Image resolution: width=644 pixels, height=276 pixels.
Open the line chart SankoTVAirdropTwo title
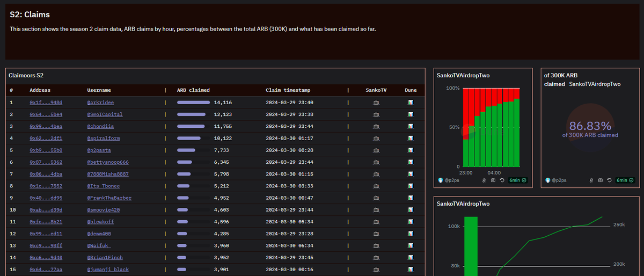point(463,204)
